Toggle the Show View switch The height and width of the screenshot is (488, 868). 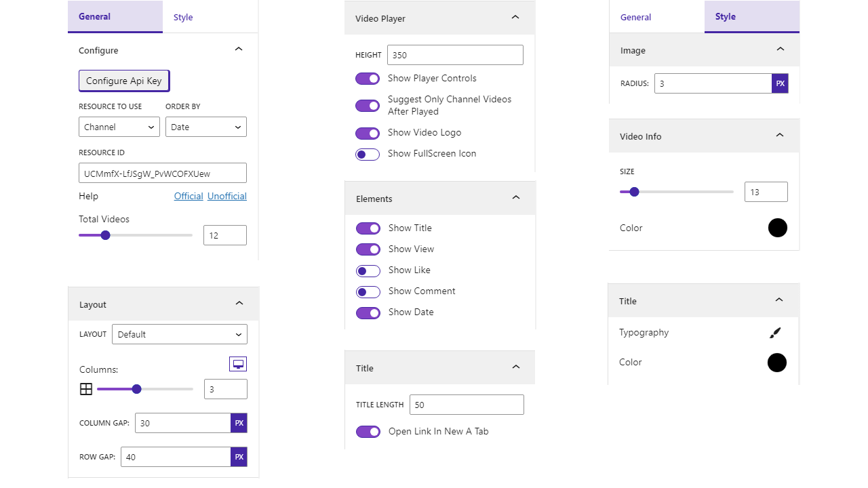coord(368,249)
